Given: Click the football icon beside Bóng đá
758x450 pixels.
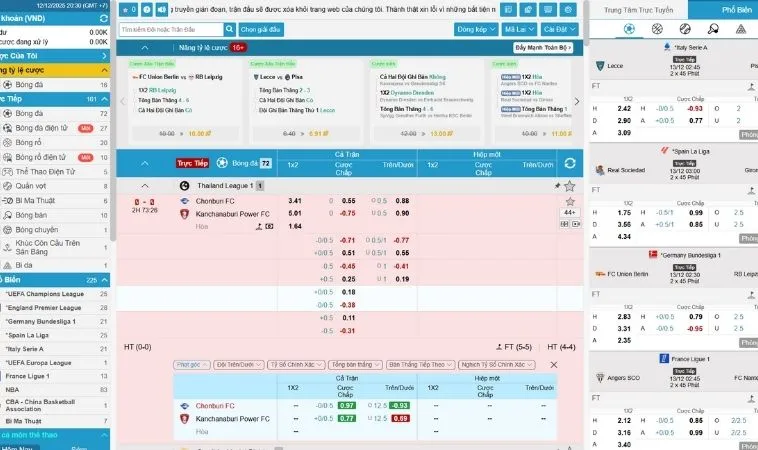Looking at the screenshot, I should (x=222, y=162).
